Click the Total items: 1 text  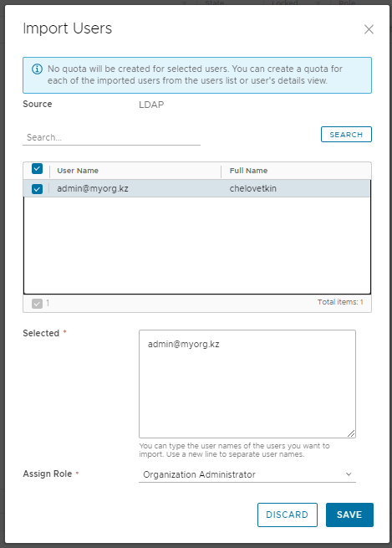[x=340, y=302]
